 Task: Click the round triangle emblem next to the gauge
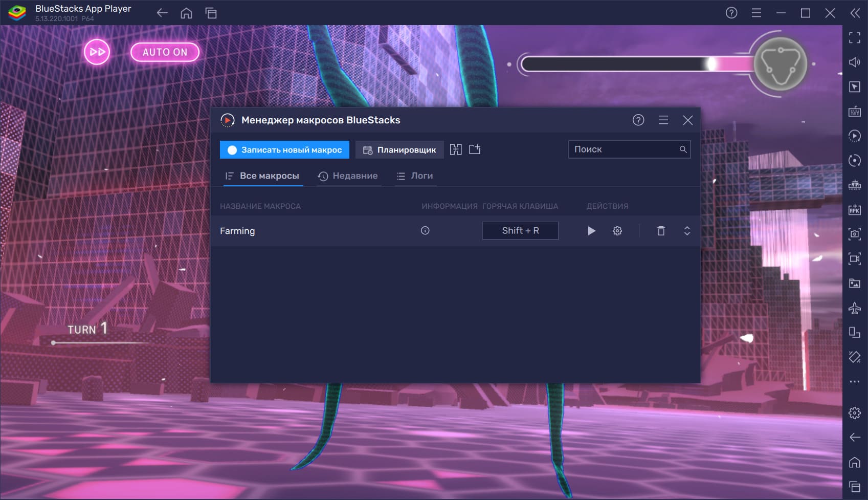click(781, 64)
